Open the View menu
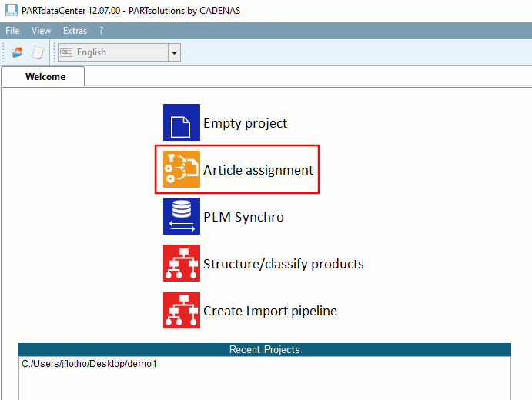Viewport: 532px width, 400px height. tap(41, 31)
